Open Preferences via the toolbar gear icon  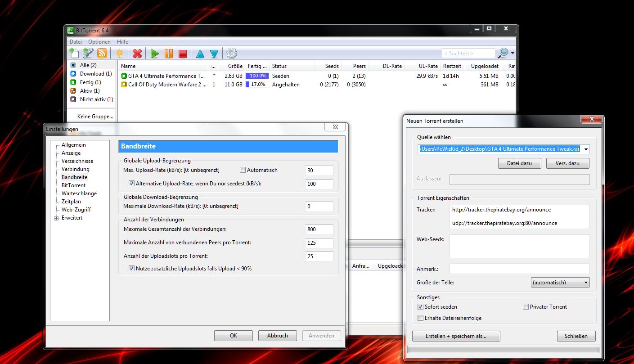pos(232,54)
